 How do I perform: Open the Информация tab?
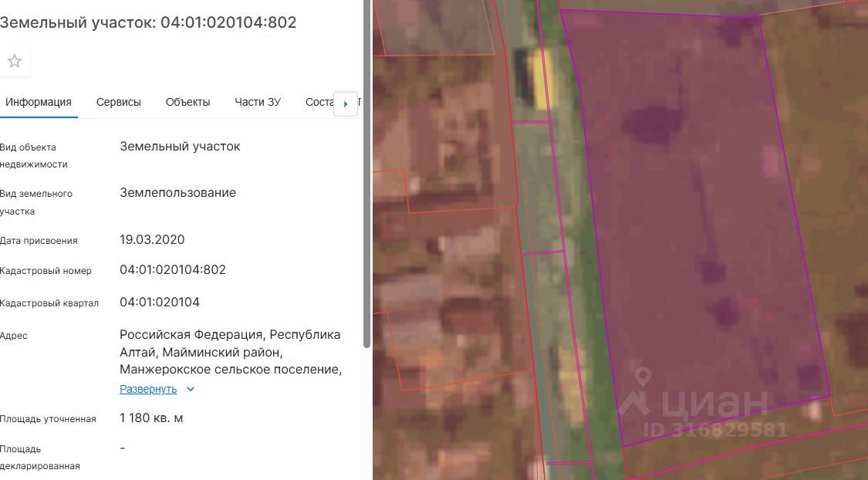[x=39, y=103]
